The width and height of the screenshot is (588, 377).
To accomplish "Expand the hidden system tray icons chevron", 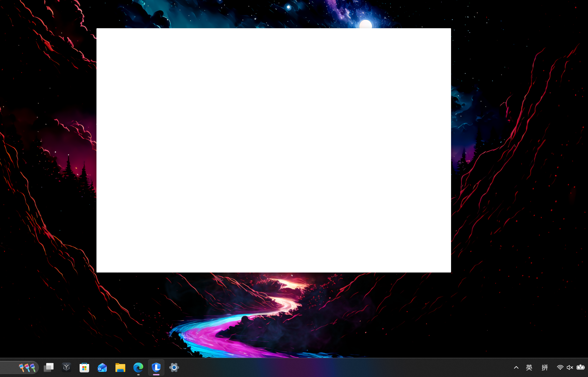I will [516, 368].
